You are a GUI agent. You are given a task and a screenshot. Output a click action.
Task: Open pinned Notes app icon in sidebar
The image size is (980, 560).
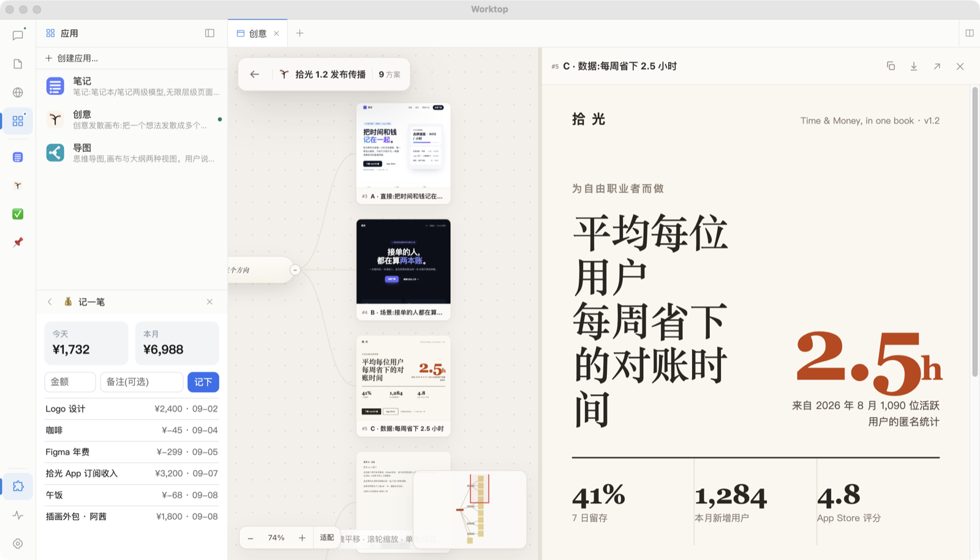[x=18, y=157]
